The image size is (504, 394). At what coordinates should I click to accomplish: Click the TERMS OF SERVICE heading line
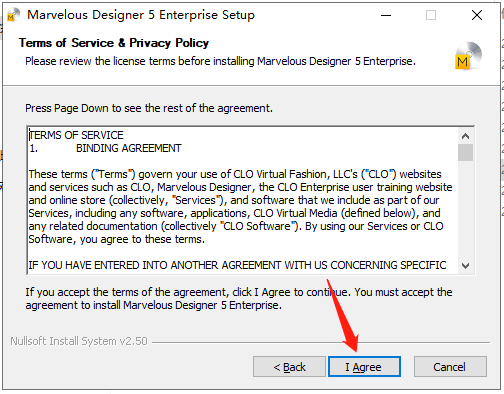76,135
